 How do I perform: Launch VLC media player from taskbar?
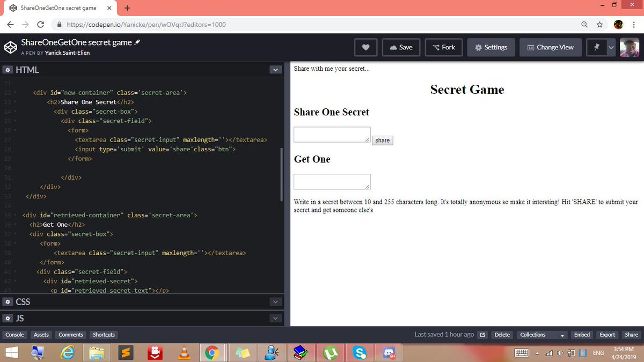(x=184, y=352)
